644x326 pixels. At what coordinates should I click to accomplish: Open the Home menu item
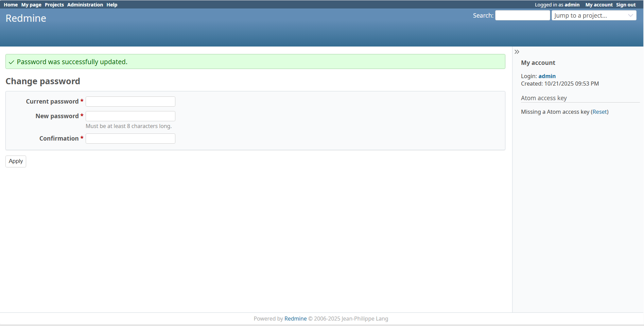(x=11, y=5)
